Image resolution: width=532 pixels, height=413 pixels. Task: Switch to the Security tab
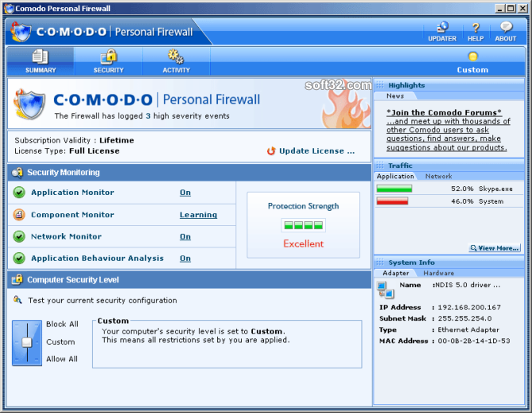click(109, 61)
